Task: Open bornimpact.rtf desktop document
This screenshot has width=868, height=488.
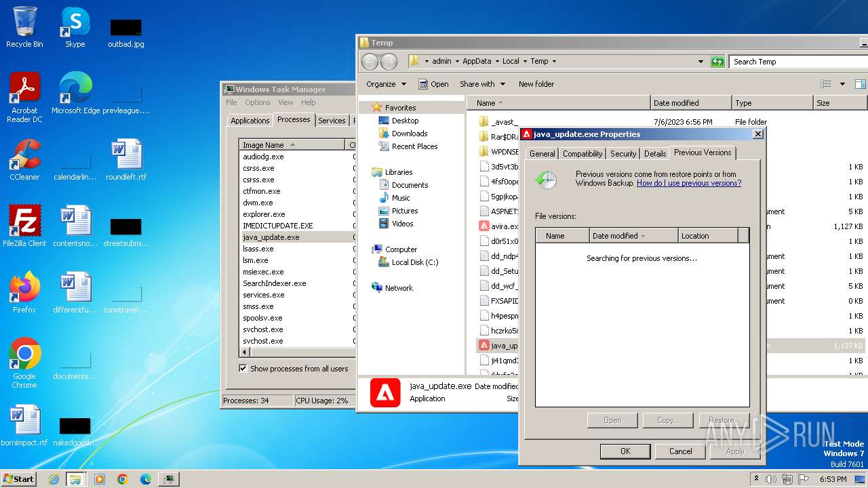Action: pyautogui.click(x=24, y=426)
